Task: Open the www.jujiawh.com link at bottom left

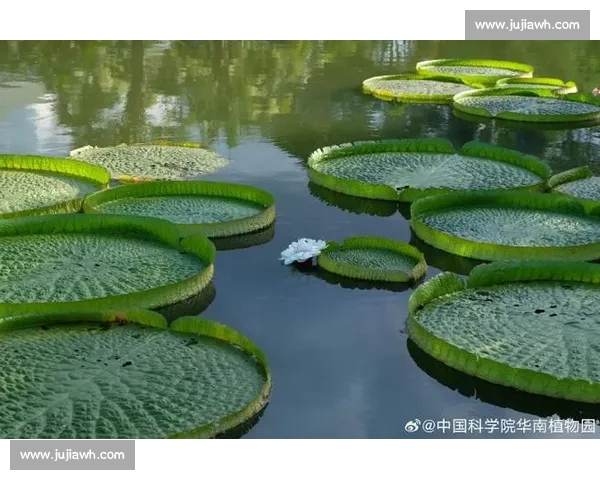Action: coord(72,455)
